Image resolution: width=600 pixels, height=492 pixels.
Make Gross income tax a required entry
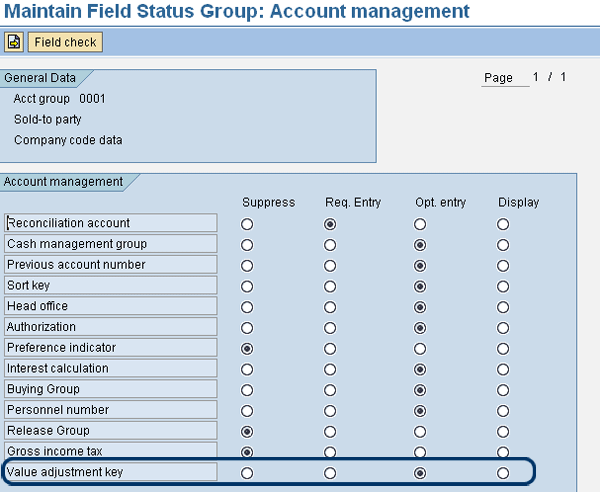(330, 451)
